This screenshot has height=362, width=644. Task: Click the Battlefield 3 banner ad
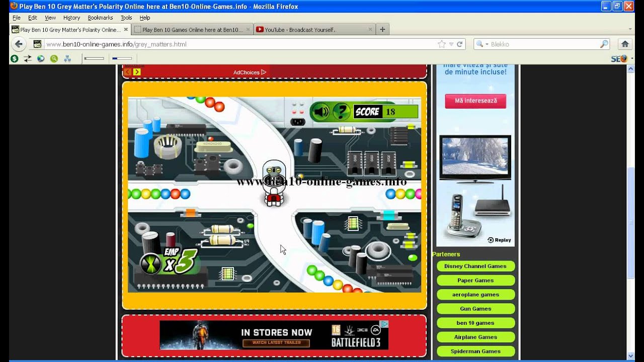pyautogui.click(x=274, y=335)
